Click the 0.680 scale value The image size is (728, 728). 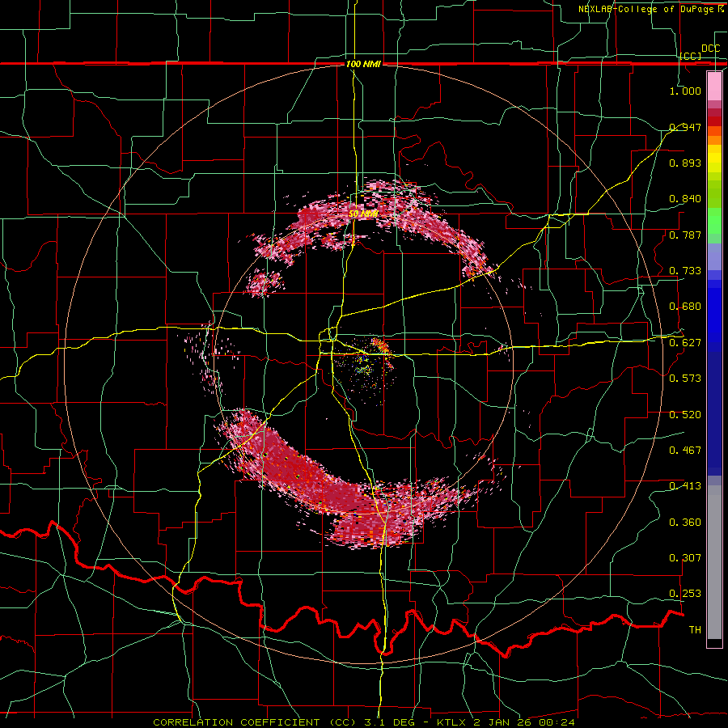(685, 307)
